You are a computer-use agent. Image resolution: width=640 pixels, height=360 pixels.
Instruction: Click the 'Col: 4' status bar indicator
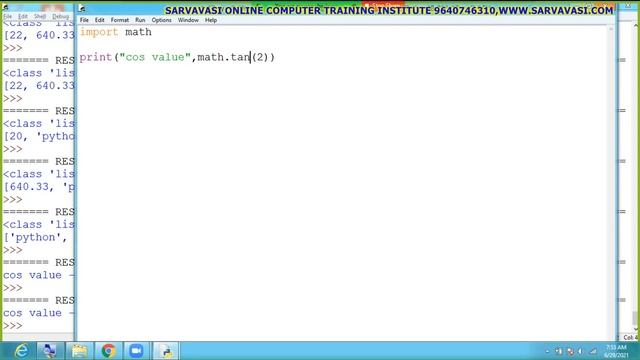[631, 338]
